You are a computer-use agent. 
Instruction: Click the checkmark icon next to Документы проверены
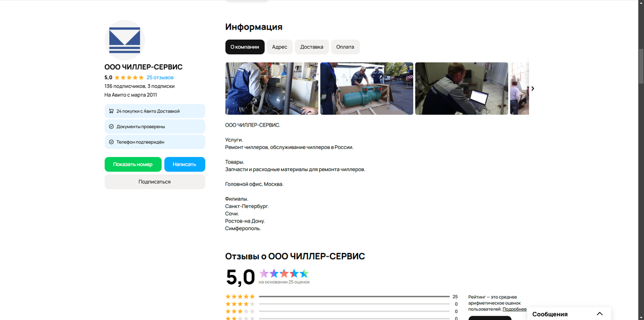pos(111,126)
